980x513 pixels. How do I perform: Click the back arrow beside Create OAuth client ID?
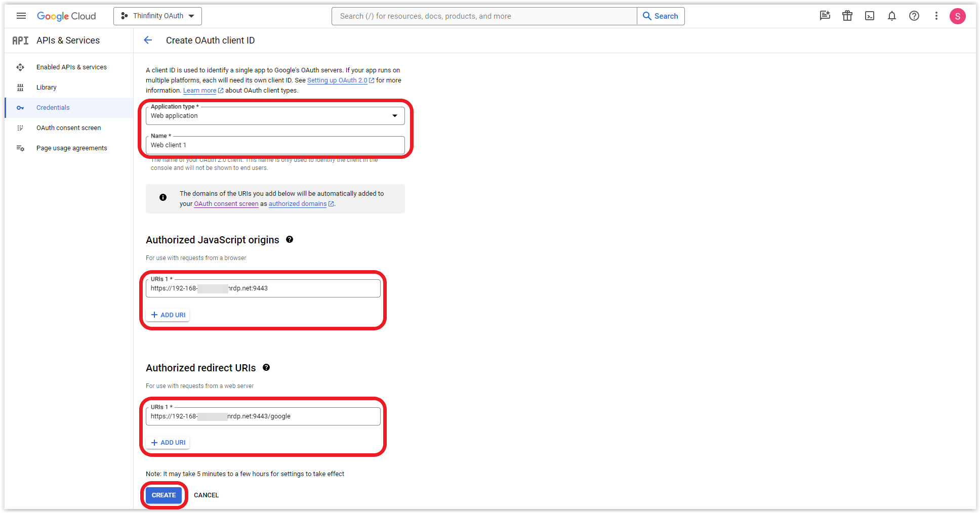tap(147, 40)
